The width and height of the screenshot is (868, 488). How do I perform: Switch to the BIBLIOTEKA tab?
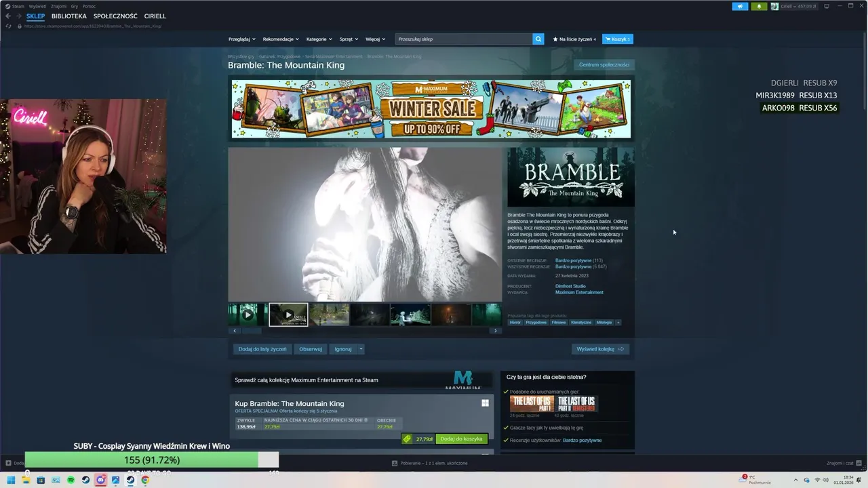(x=68, y=16)
